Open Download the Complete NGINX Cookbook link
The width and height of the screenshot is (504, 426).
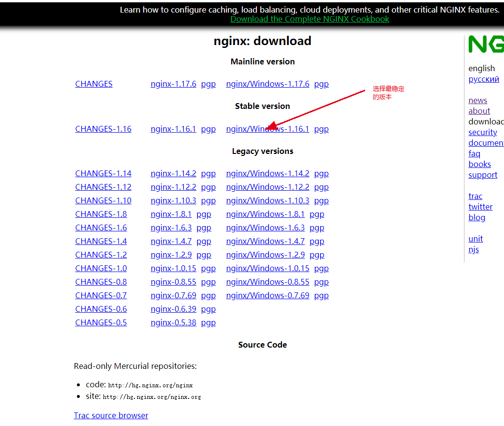pos(310,19)
